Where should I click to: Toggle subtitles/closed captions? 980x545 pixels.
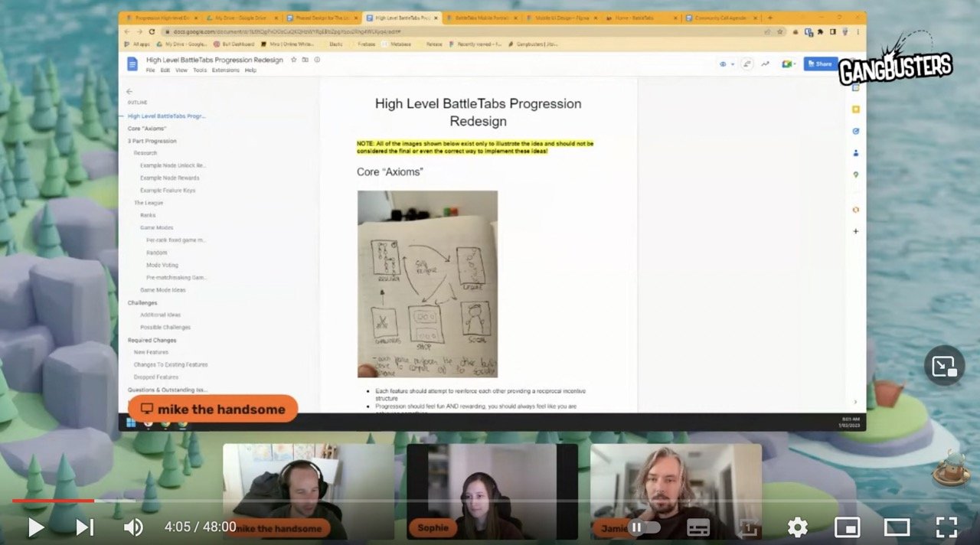click(698, 527)
